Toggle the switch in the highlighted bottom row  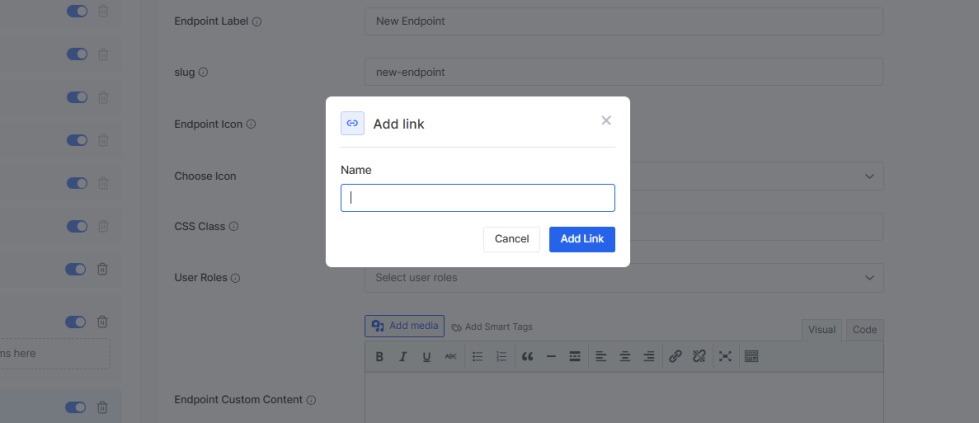[76, 407]
